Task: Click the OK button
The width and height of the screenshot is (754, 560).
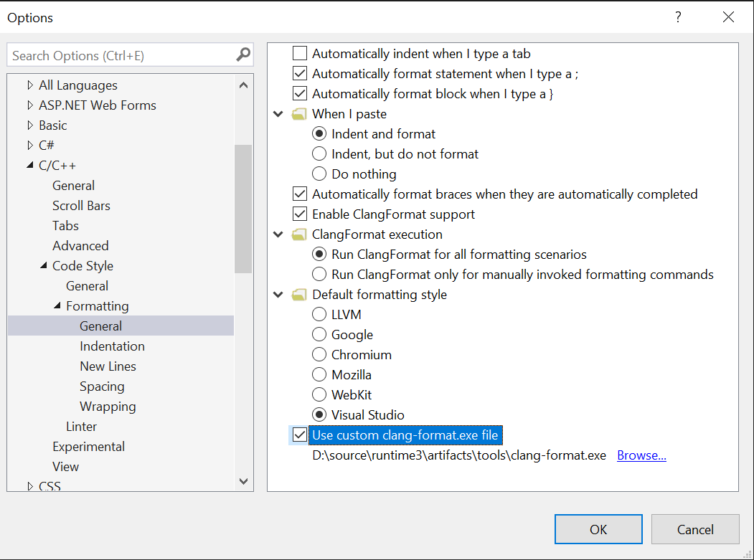Action: tap(598, 529)
